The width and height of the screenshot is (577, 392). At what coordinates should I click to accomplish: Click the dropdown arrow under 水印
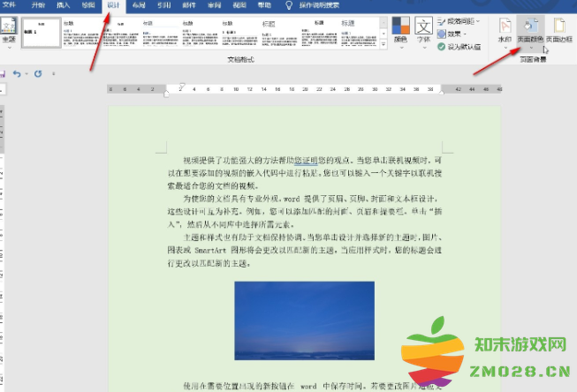pos(505,48)
